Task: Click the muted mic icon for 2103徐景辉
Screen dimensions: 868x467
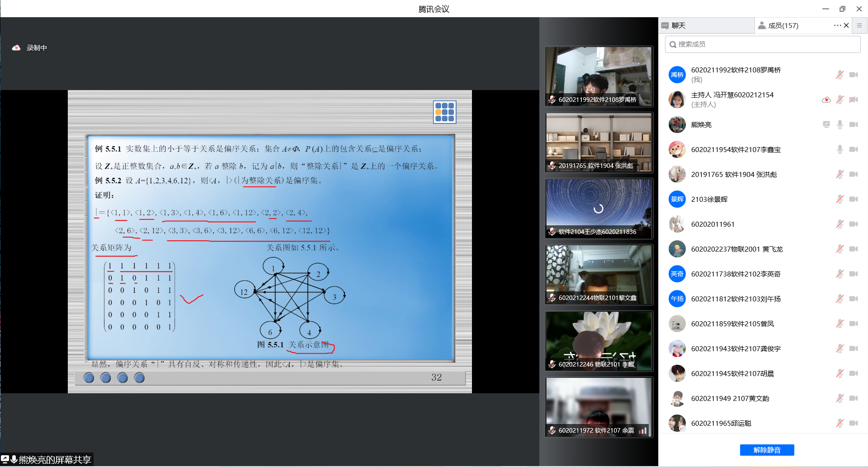Action: click(x=840, y=199)
